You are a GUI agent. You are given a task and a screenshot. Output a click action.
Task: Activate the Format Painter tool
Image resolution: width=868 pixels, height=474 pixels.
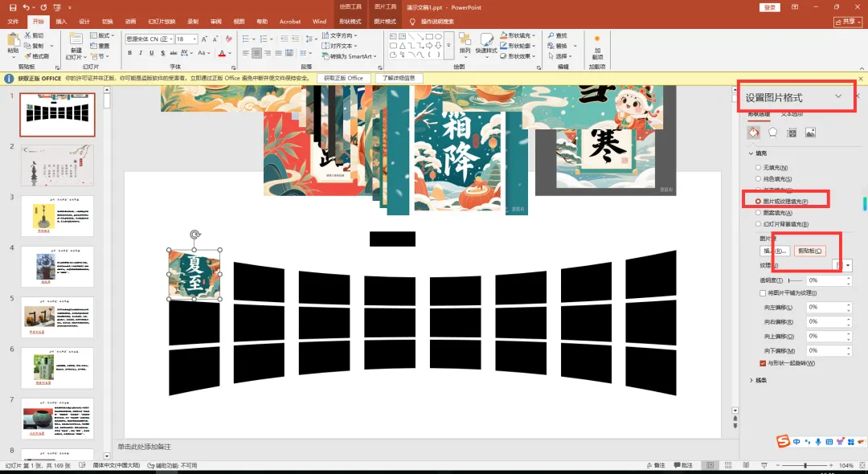(36, 56)
